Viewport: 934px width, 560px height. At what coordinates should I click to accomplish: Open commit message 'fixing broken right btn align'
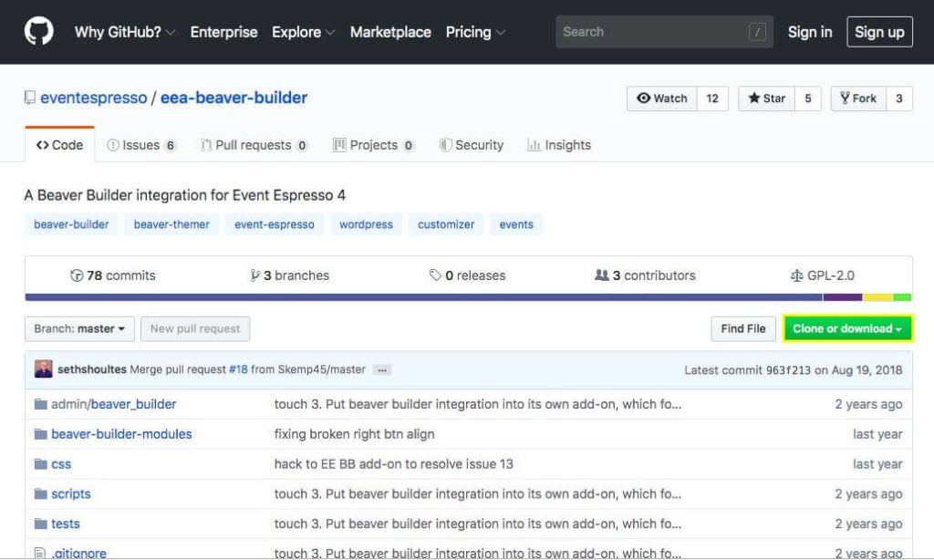[355, 434]
